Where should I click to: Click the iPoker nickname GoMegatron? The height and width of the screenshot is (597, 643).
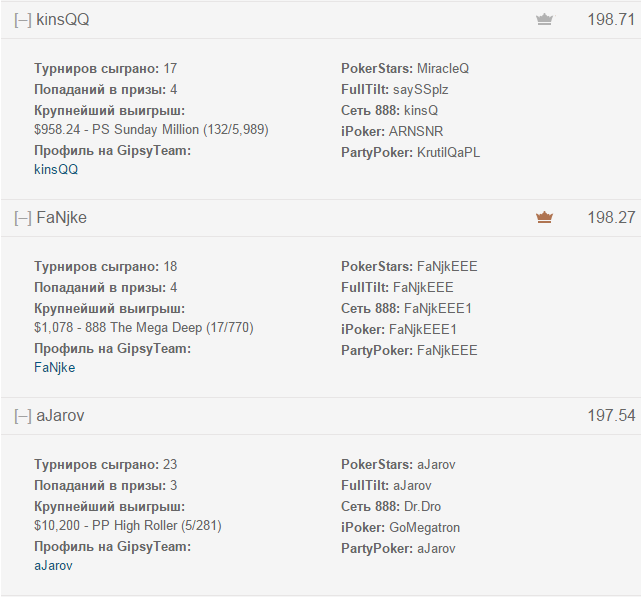(424, 527)
